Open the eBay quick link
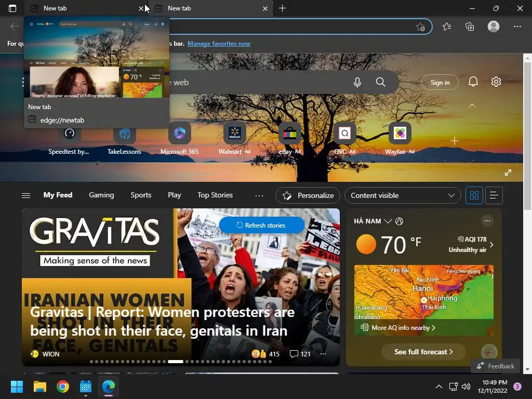Image resolution: width=532 pixels, height=399 pixels. coord(290,133)
